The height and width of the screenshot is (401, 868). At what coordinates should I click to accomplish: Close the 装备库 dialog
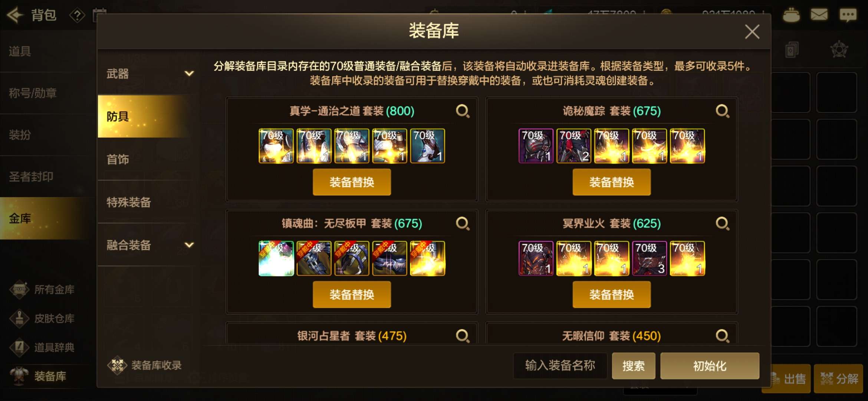pos(752,32)
